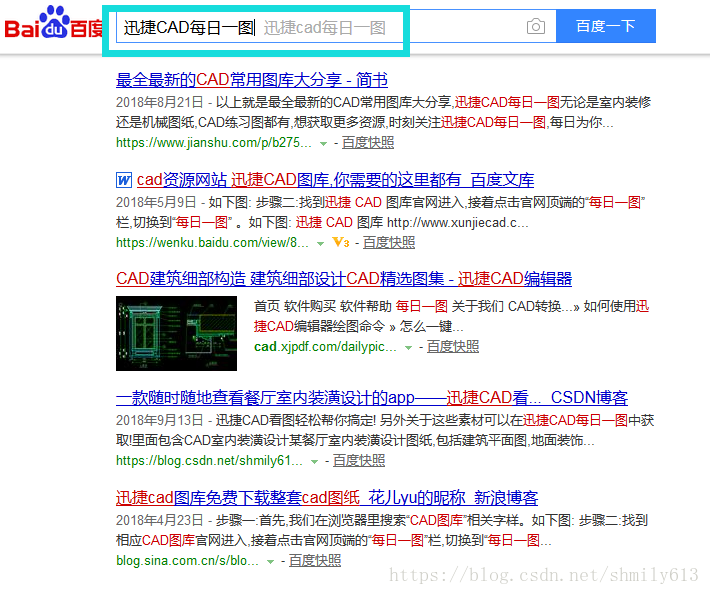The height and width of the screenshot is (595, 710).
Task: Open result CAD建筑细部构造 迅捷CAD编辑器
Action: click(344, 278)
